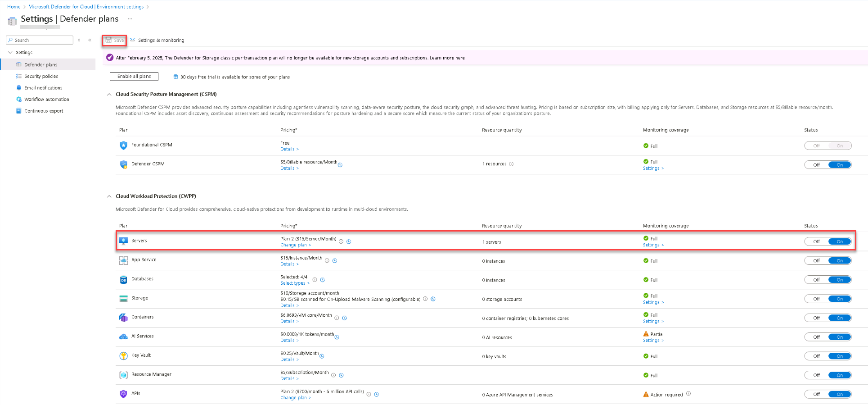Click the Containers plan icon
The height and width of the screenshot is (405, 868).
point(123,318)
